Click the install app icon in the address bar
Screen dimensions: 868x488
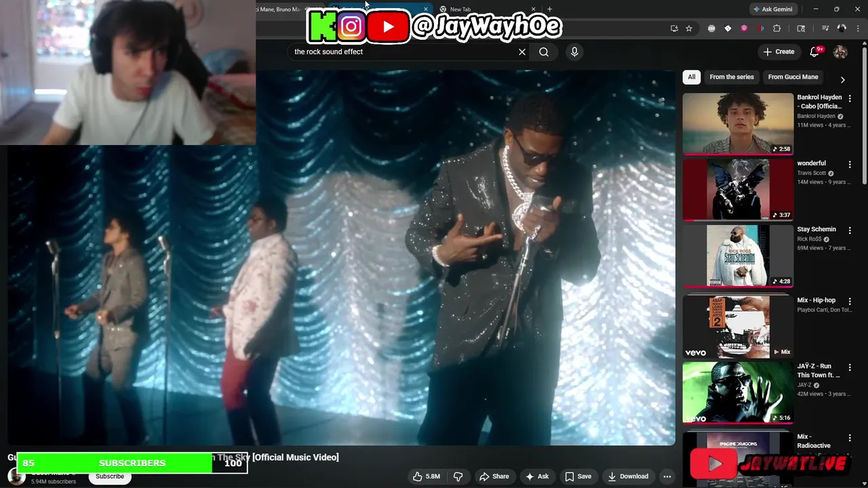(674, 28)
